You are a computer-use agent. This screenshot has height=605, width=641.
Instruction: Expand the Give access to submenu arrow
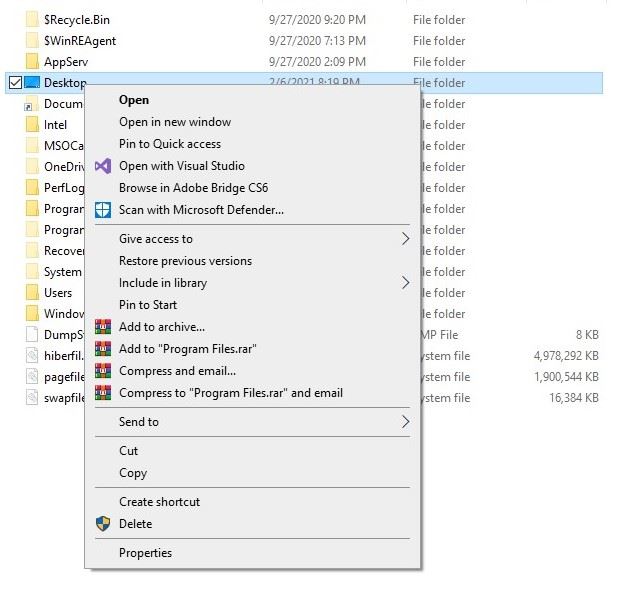point(405,239)
